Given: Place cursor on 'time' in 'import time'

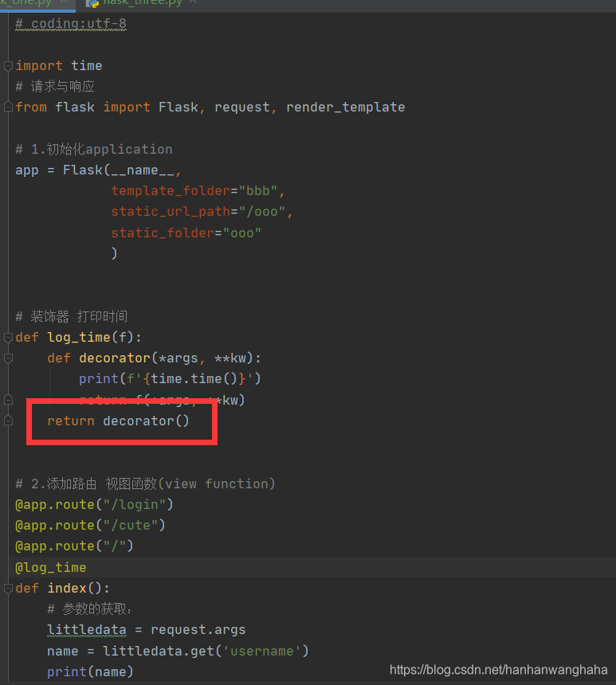Looking at the screenshot, I should coord(87,66).
